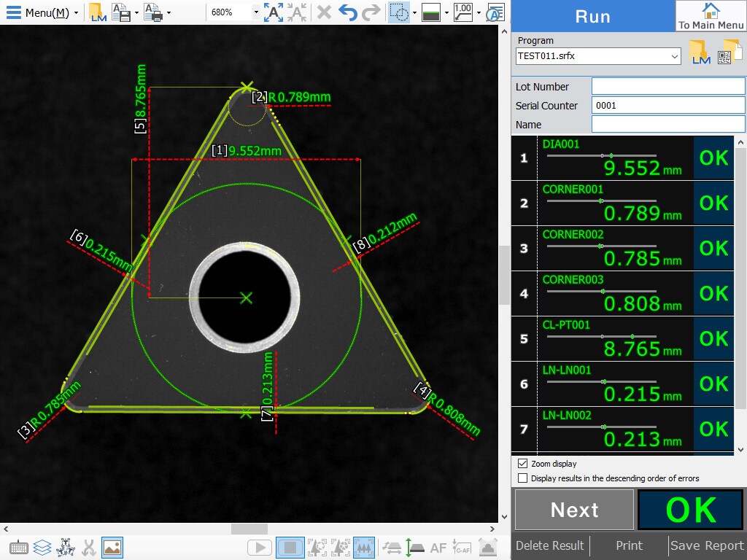Click the keyboard icon in bottom toolbar

[x=19, y=548]
